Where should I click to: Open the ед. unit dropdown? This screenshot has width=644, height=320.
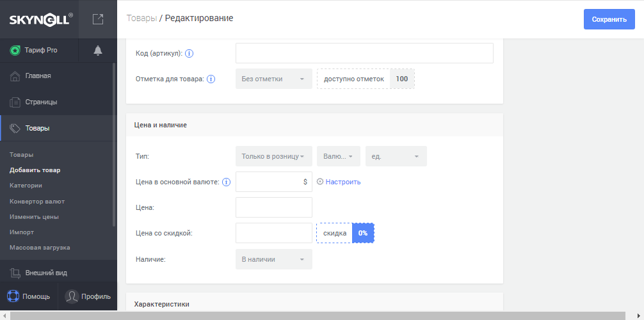396,157
